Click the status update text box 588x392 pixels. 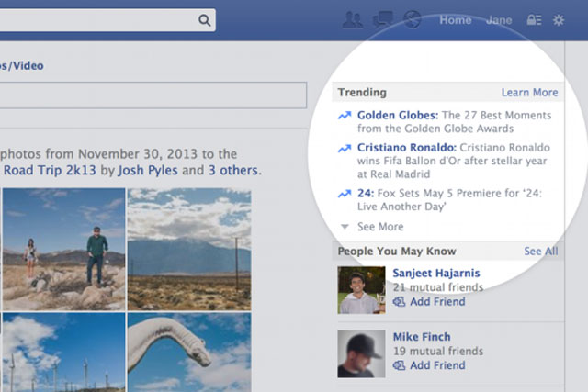(x=153, y=95)
